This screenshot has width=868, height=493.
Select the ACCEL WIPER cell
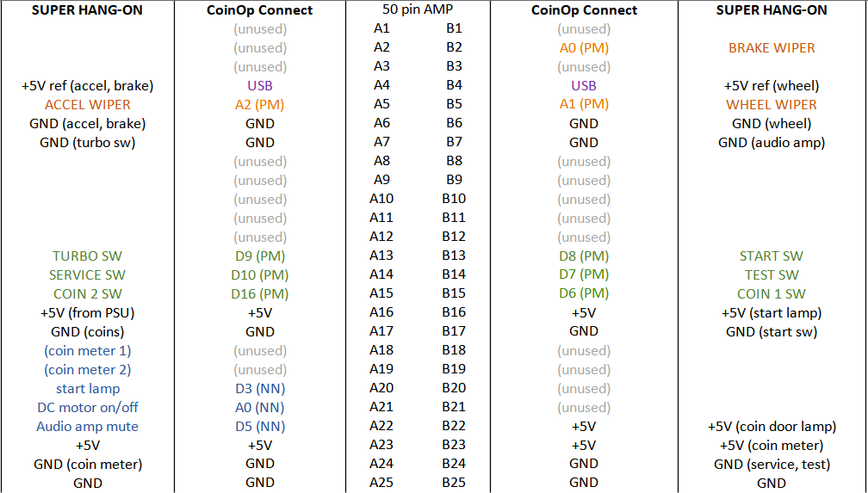click(87, 105)
